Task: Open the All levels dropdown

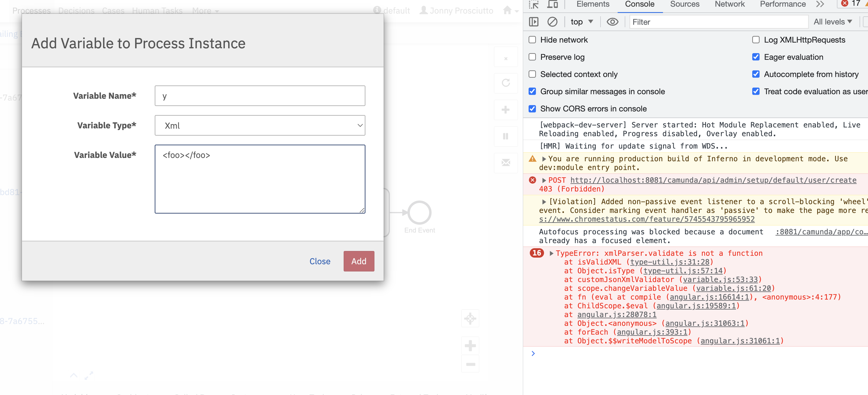Action: pos(833,21)
